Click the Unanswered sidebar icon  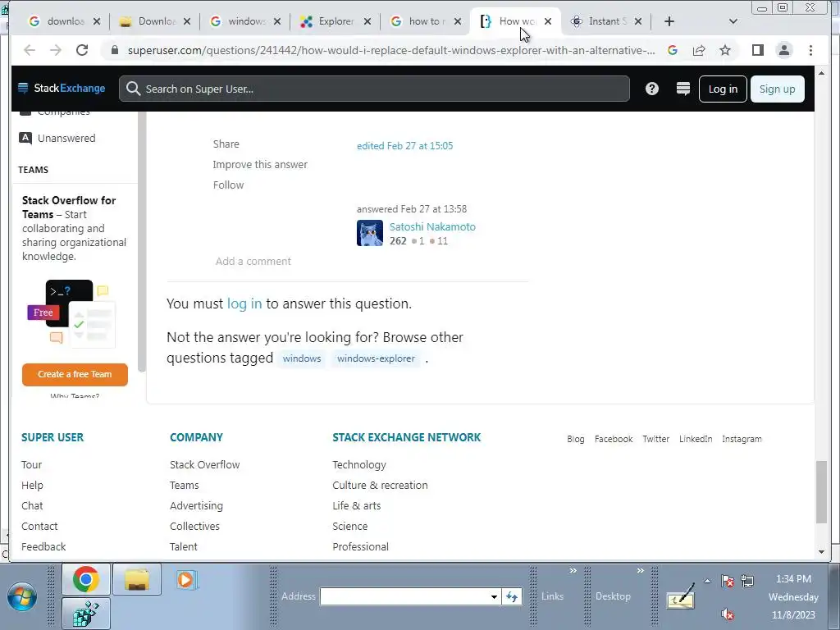[25, 138]
